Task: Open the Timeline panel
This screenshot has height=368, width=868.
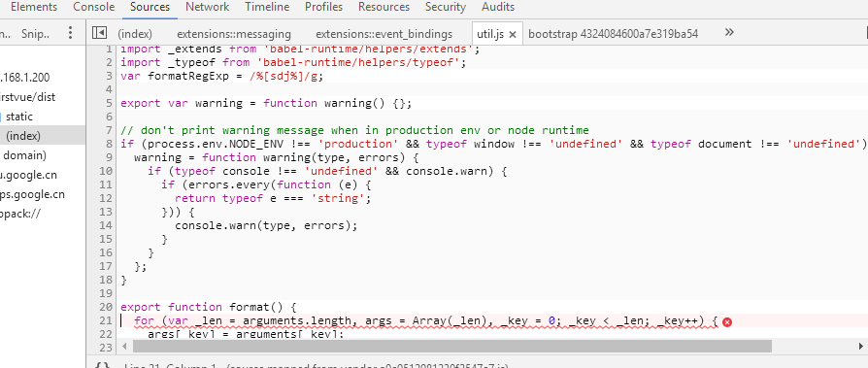Action: [x=267, y=7]
